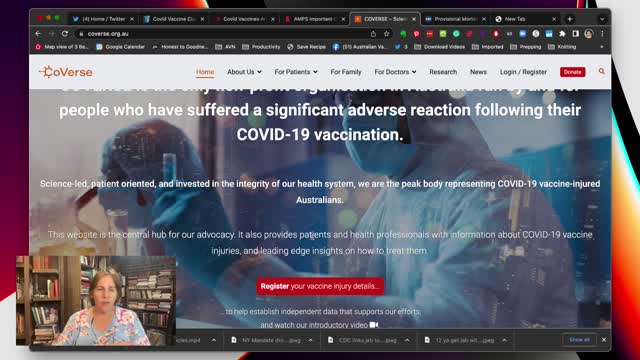
Task: Open the Research menu item
Action: (443, 72)
